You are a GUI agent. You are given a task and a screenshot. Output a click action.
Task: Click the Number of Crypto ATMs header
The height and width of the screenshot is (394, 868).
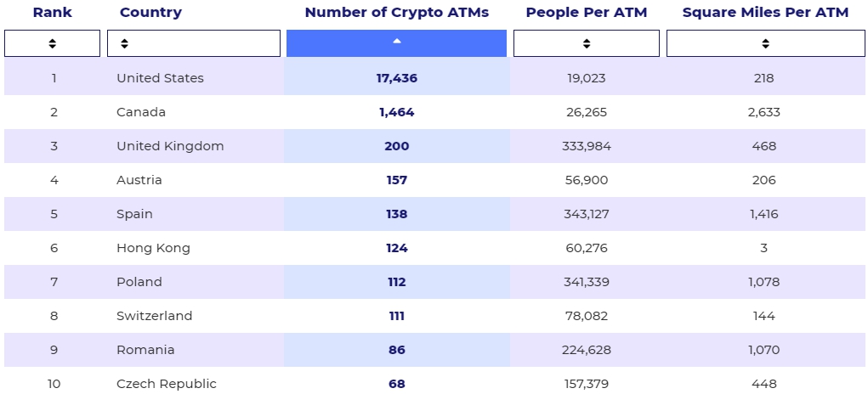396,13
